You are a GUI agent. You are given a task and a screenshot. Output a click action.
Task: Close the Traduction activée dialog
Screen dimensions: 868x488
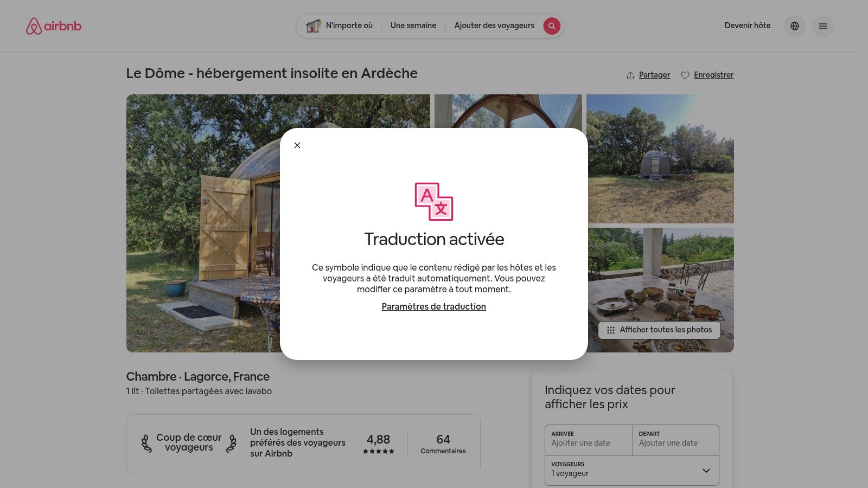click(297, 145)
